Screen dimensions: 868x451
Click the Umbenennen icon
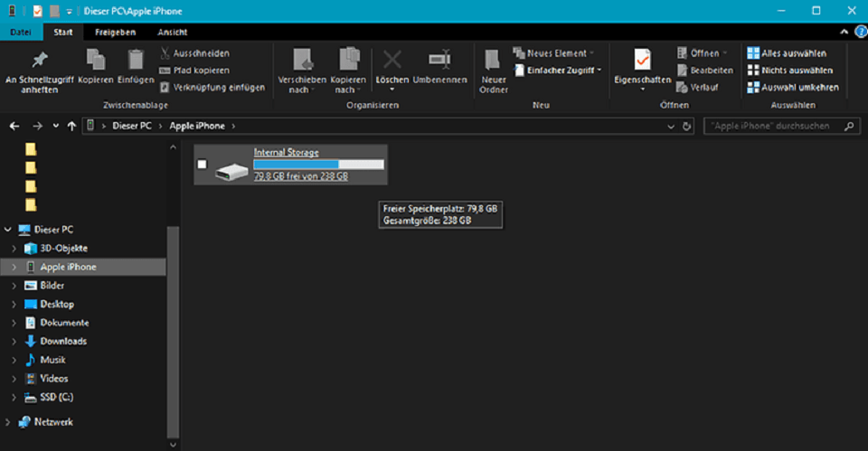click(x=439, y=61)
